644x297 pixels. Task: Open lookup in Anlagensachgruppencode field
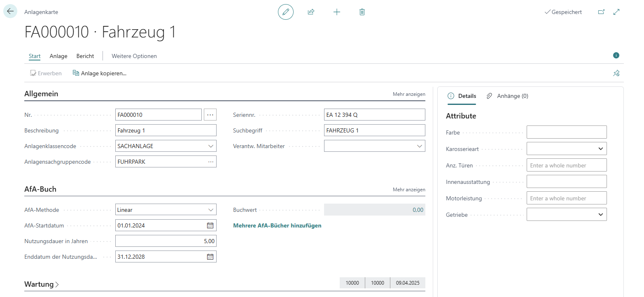click(211, 162)
